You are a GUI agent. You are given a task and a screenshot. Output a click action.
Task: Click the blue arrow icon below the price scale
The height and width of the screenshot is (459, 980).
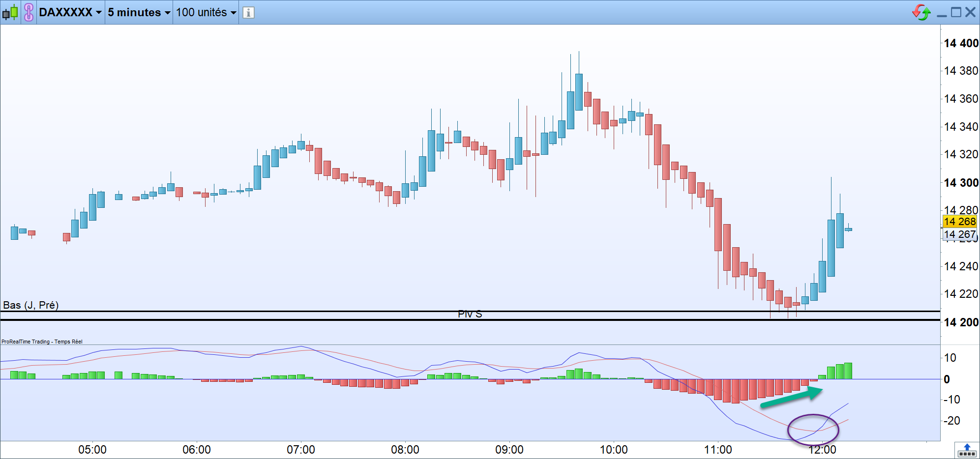click(x=967, y=450)
